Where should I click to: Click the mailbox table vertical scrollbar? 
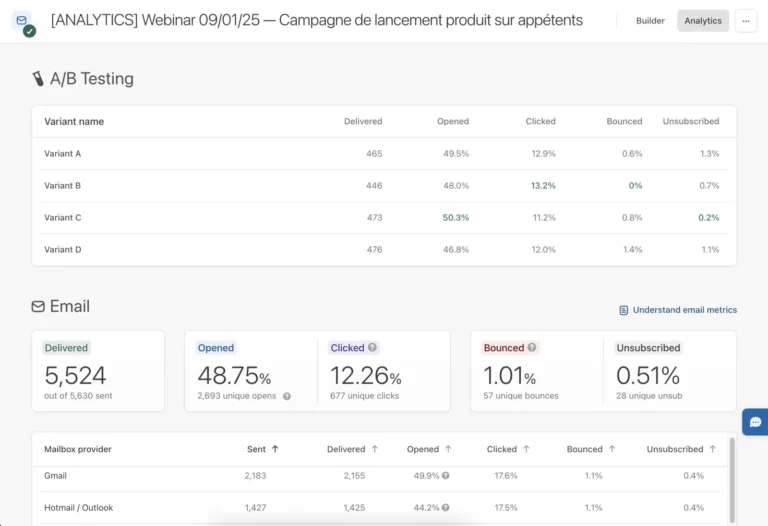(x=732, y=480)
